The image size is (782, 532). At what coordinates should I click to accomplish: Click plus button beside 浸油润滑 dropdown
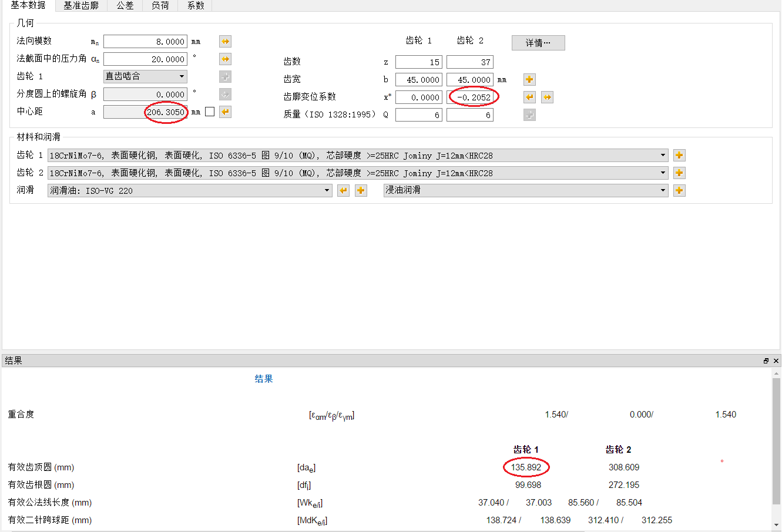[x=679, y=191]
